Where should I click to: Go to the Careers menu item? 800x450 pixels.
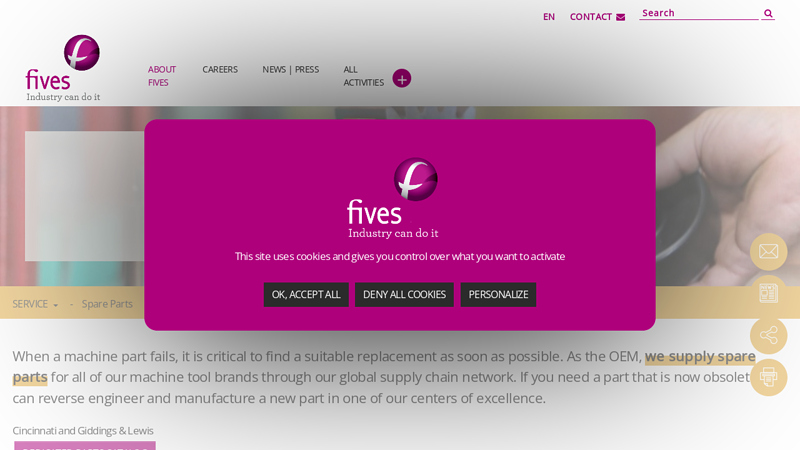coord(220,69)
